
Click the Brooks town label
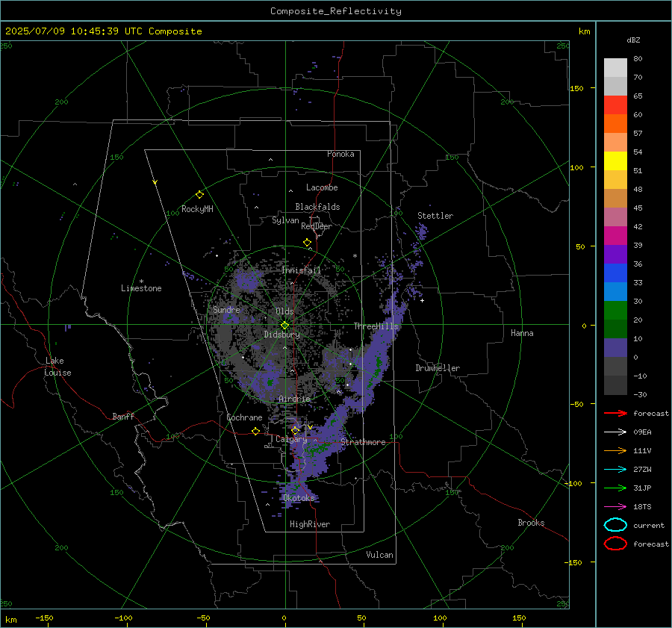pyautogui.click(x=531, y=523)
